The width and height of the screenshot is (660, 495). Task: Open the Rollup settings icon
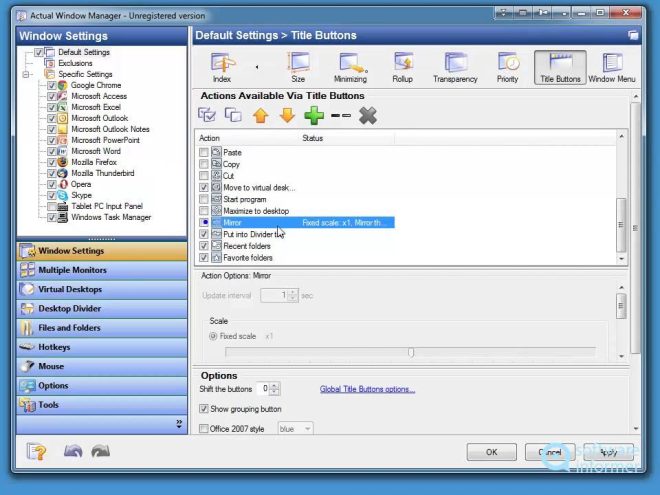click(x=403, y=66)
